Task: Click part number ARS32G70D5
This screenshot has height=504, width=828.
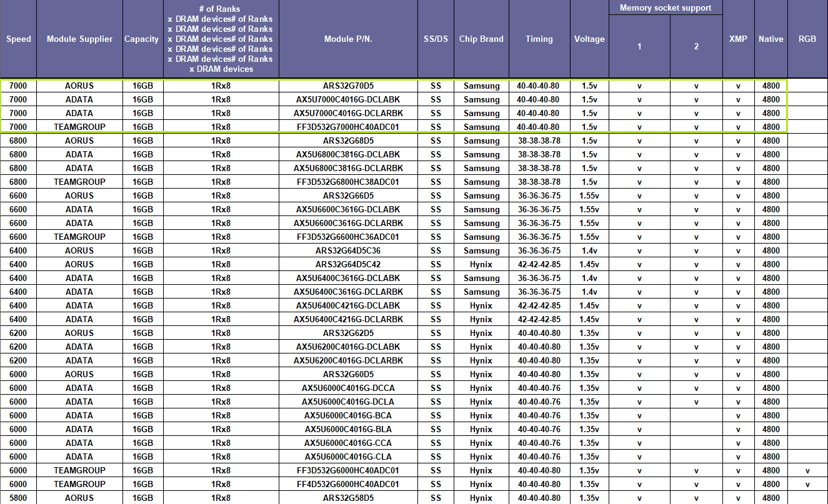Action: (348, 86)
